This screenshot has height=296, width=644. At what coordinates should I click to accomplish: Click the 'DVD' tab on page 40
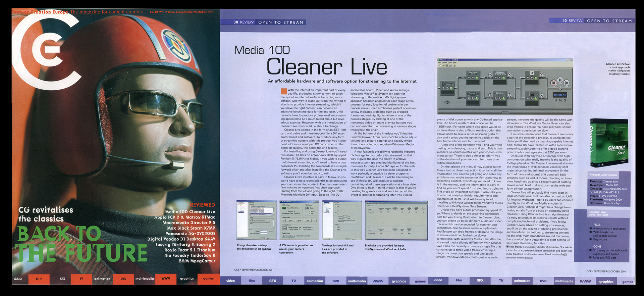click(543, 281)
